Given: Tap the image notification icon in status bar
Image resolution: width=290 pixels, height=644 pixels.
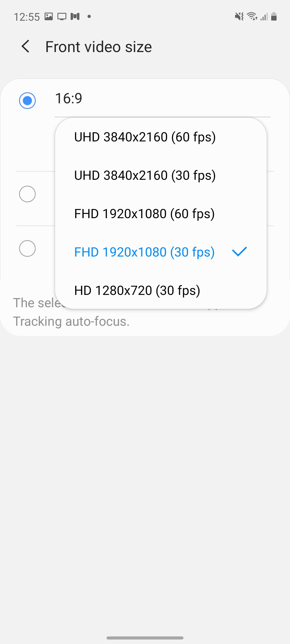Looking at the screenshot, I should click(x=49, y=17).
